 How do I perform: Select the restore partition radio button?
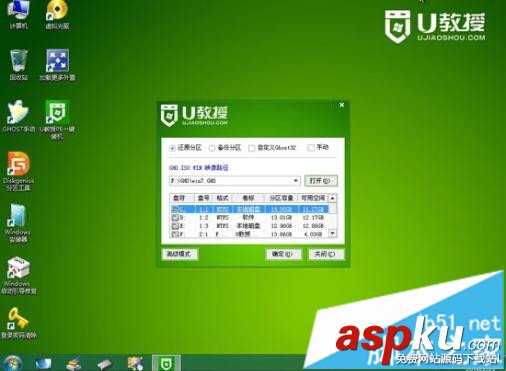[172, 148]
